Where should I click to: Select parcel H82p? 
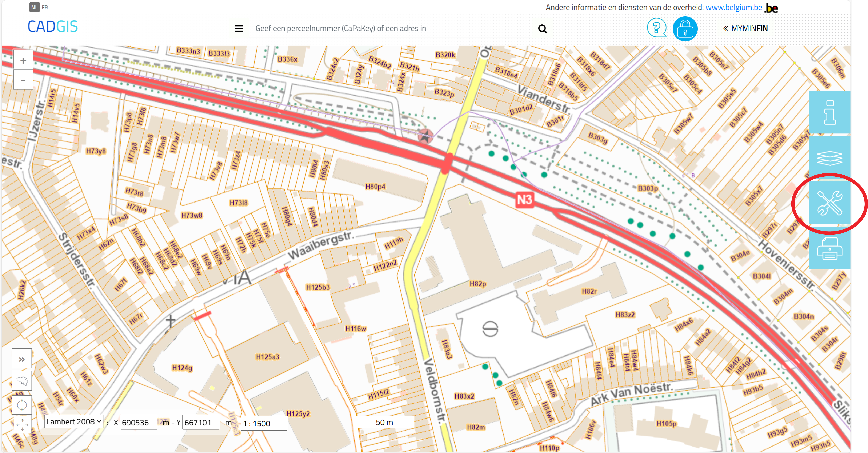pos(478,284)
